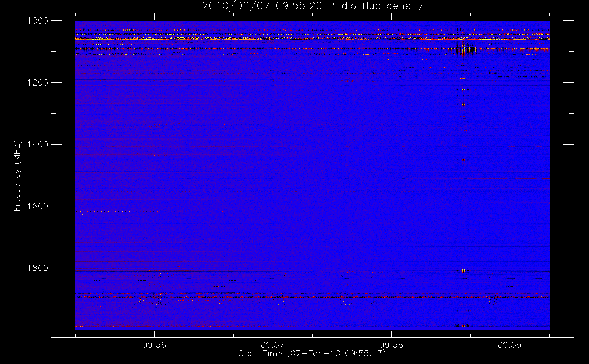The width and height of the screenshot is (589, 364).
Task: Click the 09:57 time tick label
Action: (273, 345)
